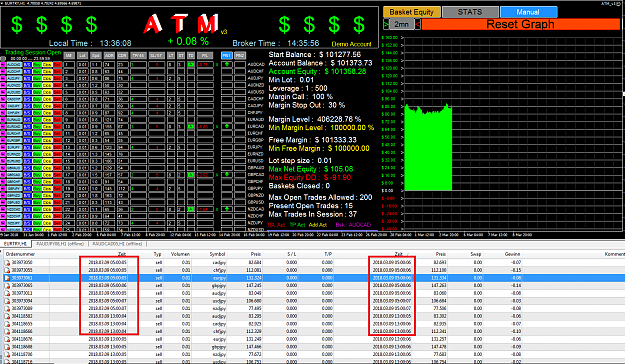The width and height of the screenshot is (625, 364).
Task: Click the CDR column header button
Action: [x=122, y=55]
